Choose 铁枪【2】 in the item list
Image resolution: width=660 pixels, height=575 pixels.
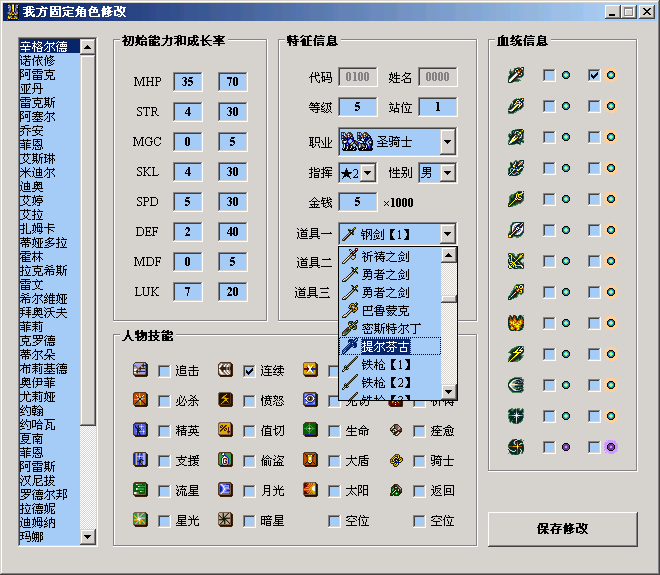390,383
